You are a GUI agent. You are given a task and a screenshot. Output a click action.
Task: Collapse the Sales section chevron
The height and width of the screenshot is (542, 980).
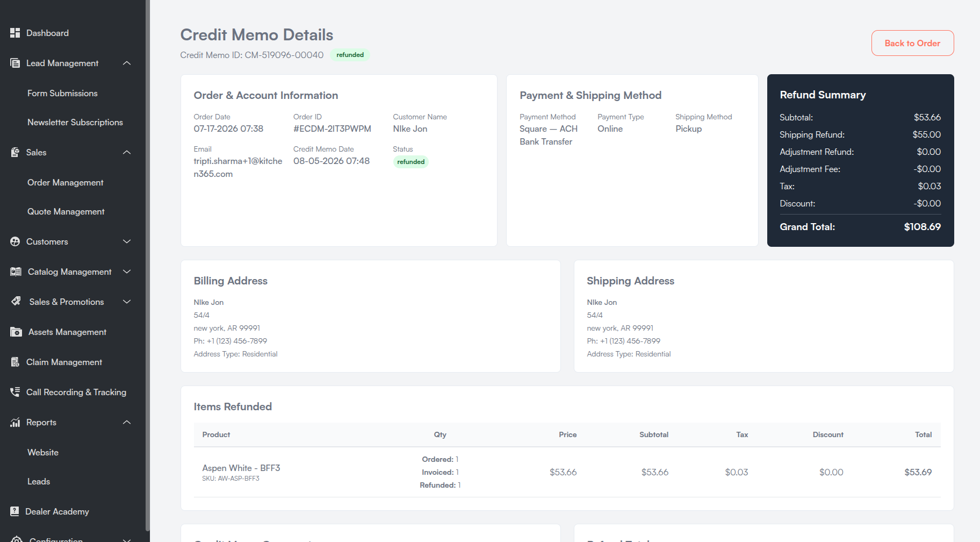click(127, 152)
